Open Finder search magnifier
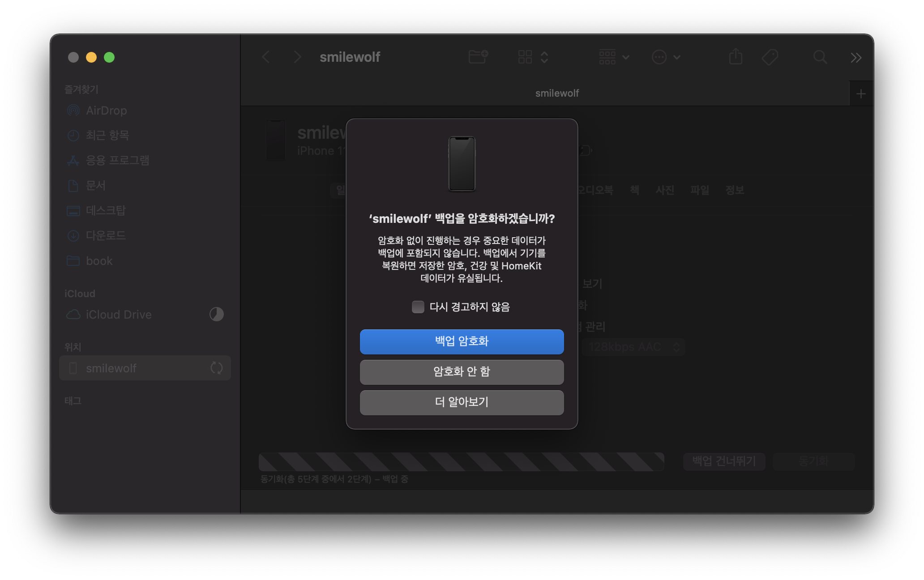The width and height of the screenshot is (924, 580). click(x=820, y=57)
